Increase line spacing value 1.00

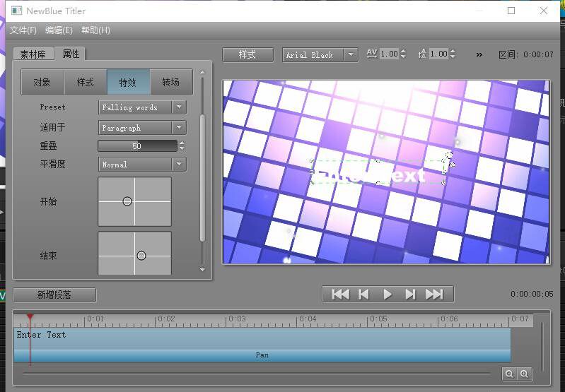pyautogui.click(x=453, y=51)
